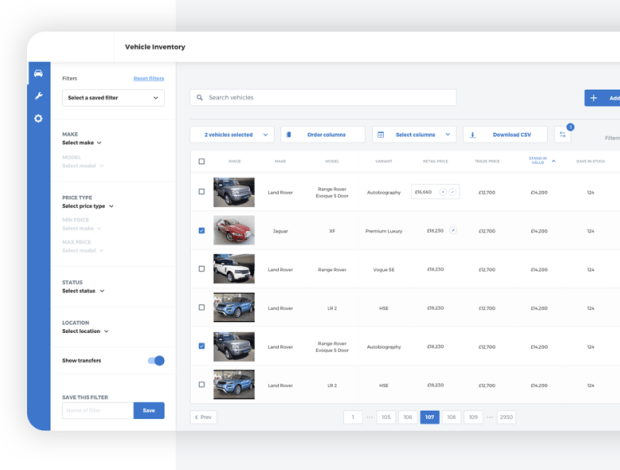
Task: Click the download icon in Download CSV
Action: point(473,134)
